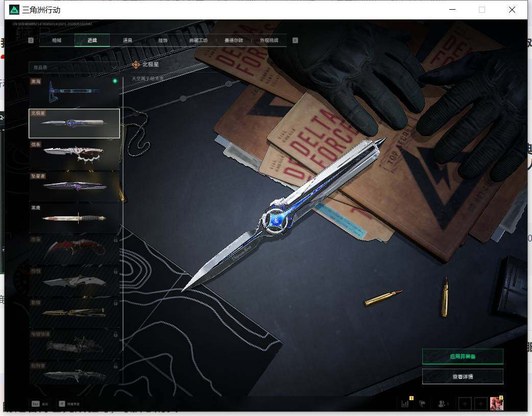Screen dimensions: 532x416
Task: Click lock icon on grey curved blade
Action: coord(116,271)
